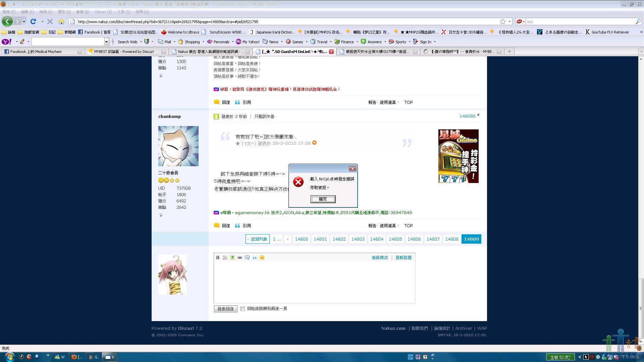This screenshot has width=644, height=362.
Task: Click the 報告 link in chankomp's post
Action: (x=372, y=226)
